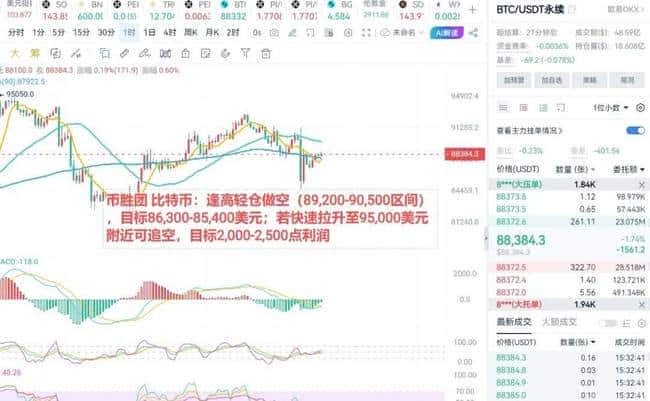Viewport: 650px width, 401px height.
Task: Select the BN ticker showing 600.0
Action: (x=90, y=11)
